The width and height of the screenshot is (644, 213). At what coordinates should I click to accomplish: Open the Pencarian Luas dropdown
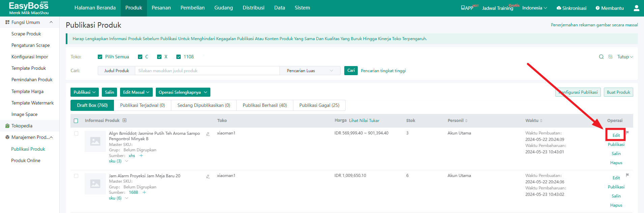310,70
